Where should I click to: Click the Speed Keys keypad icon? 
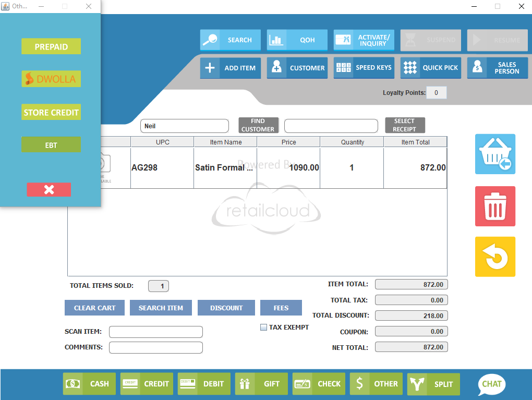344,68
